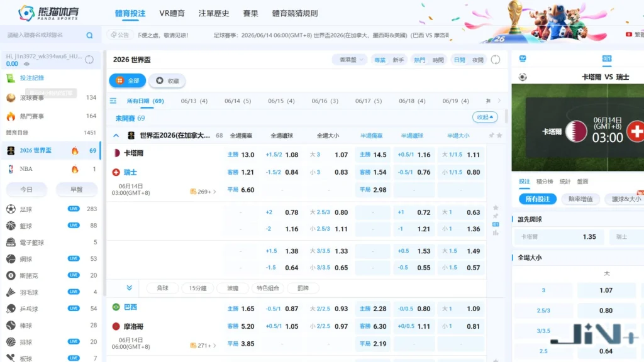Select table tennis icon in sidebar
The height and width of the screenshot is (362, 644).
click(11, 309)
